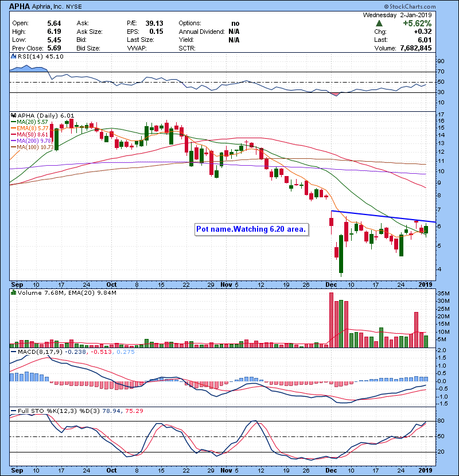
Task: Click the blue descending trendline
Action: (x=384, y=216)
